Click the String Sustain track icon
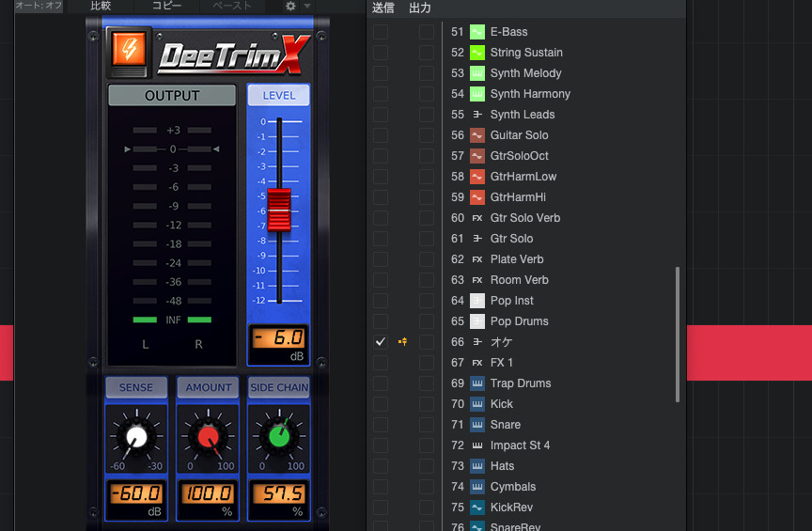This screenshot has height=531, width=812. 476,53
